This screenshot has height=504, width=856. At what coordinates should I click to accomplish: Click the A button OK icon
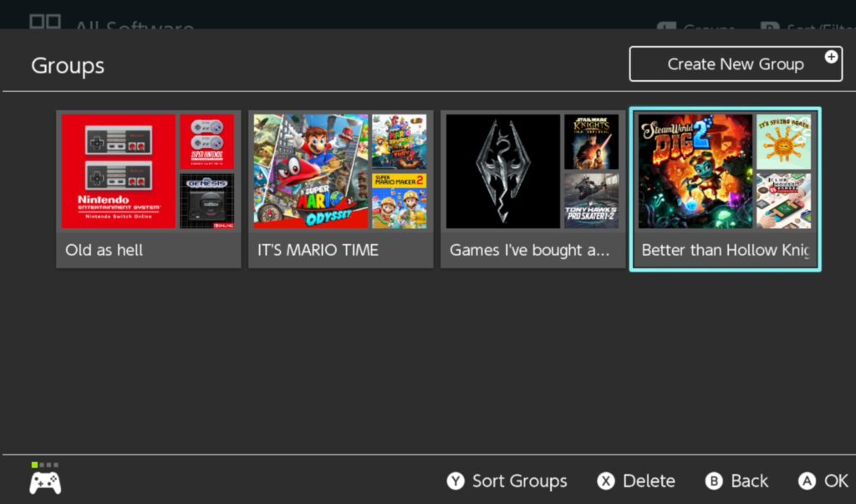pyautogui.click(x=807, y=481)
